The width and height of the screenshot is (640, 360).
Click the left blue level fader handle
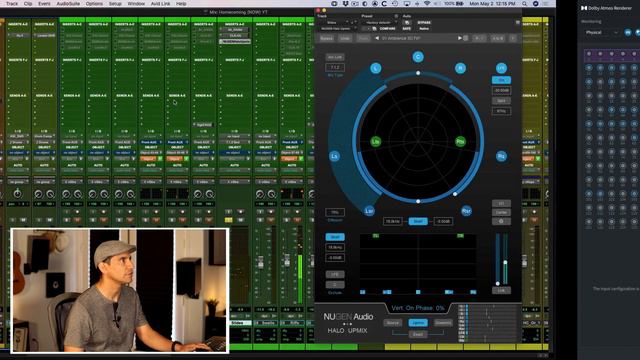click(498, 283)
